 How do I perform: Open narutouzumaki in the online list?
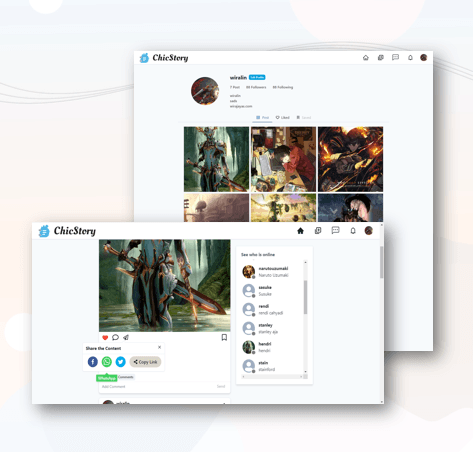[272, 272]
